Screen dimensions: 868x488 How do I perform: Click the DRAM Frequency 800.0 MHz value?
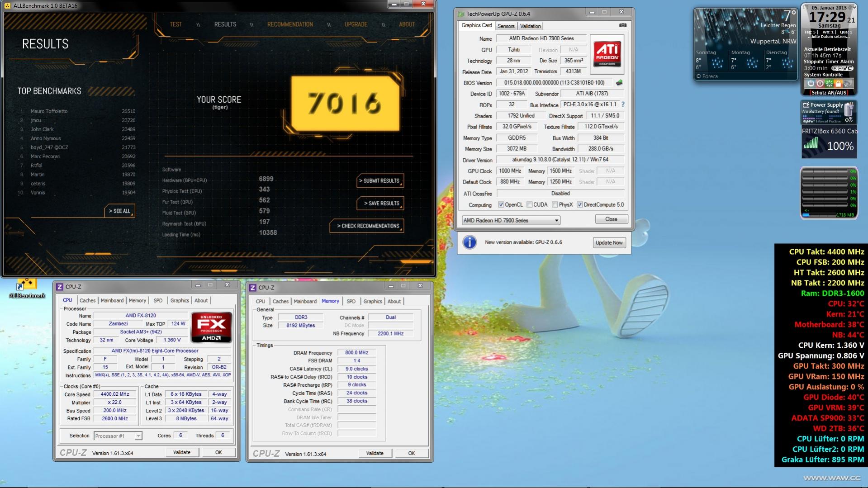(357, 353)
